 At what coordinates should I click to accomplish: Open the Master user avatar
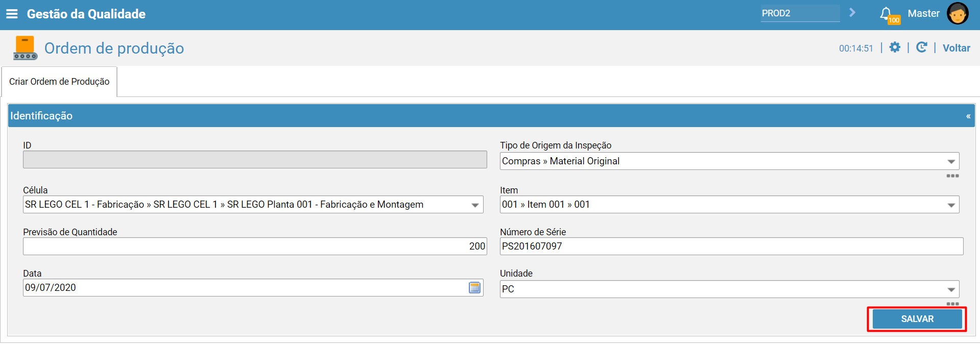[x=958, y=13]
